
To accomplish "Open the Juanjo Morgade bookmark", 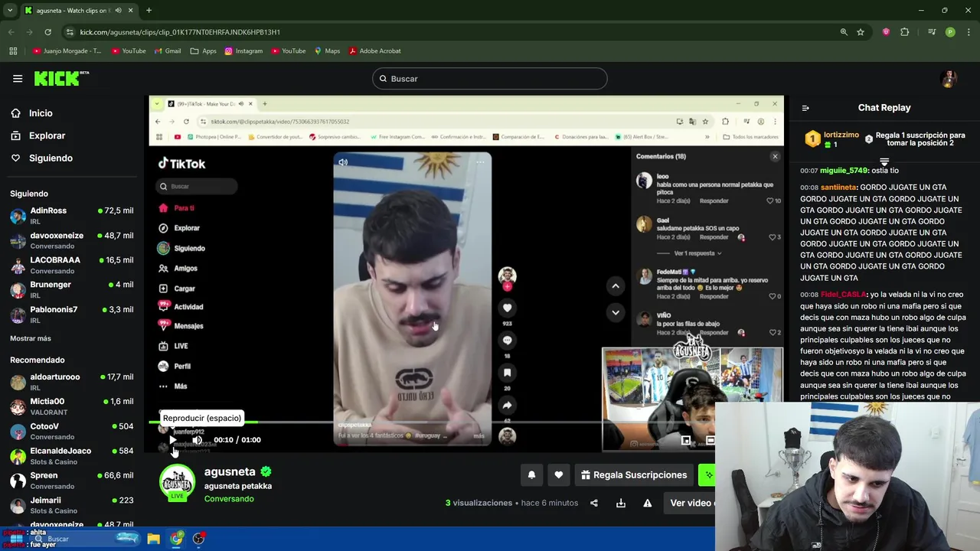I will [x=67, y=51].
